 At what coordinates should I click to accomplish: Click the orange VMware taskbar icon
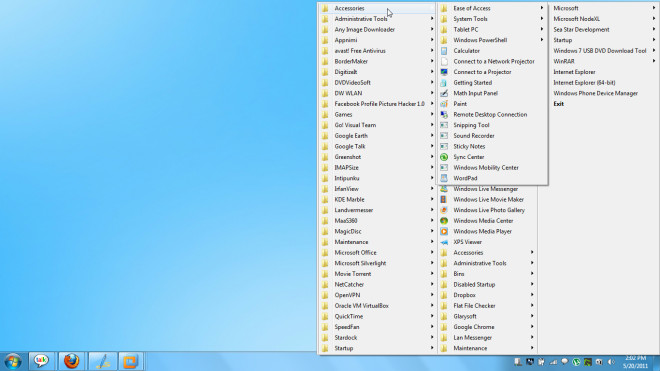[x=131, y=361]
